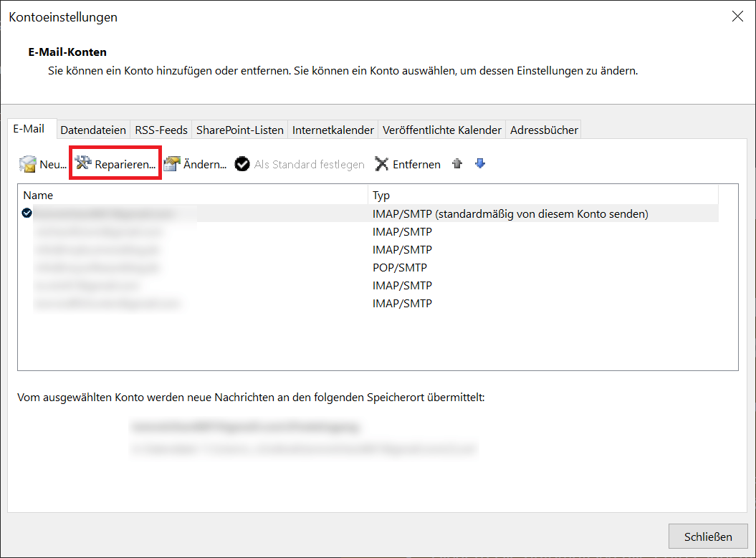
Task: Click the Ändern... button label
Action: [205, 164]
